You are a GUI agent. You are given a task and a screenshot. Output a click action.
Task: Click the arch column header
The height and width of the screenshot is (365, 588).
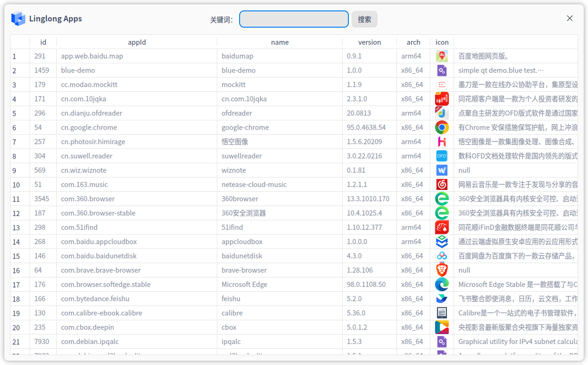(413, 42)
